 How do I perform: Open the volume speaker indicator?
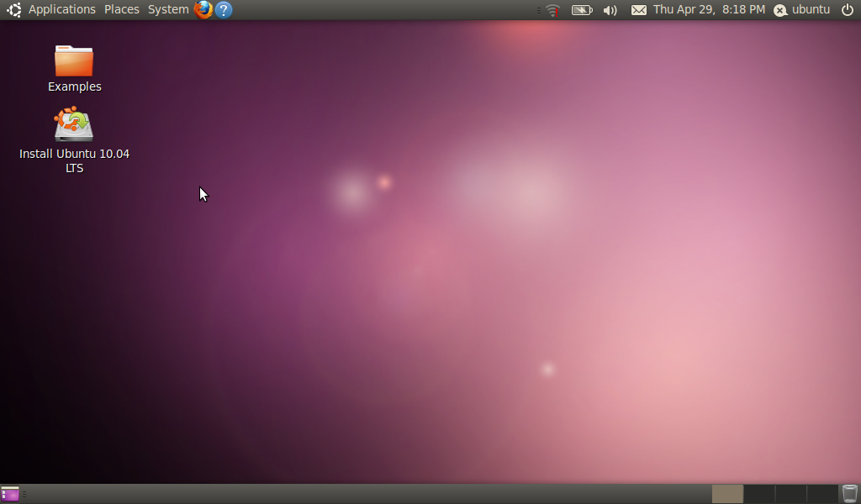(610, 10)
